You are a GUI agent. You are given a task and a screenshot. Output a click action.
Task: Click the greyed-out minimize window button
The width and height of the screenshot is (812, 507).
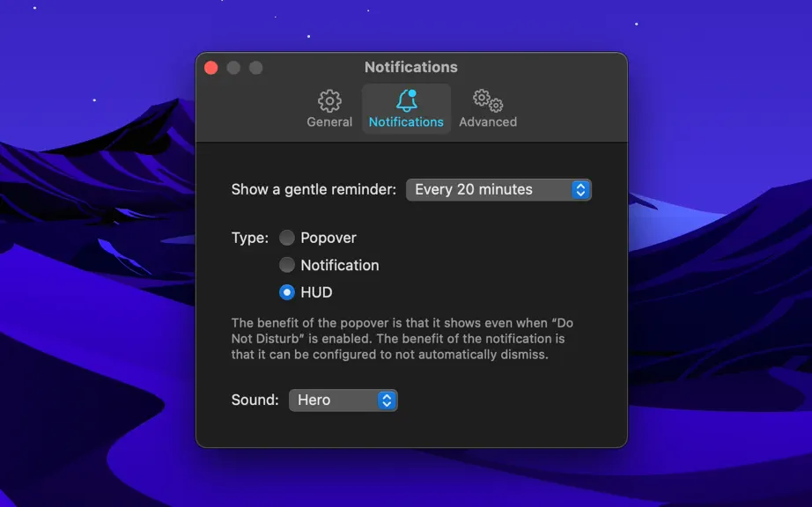click(x=233, y=68)
